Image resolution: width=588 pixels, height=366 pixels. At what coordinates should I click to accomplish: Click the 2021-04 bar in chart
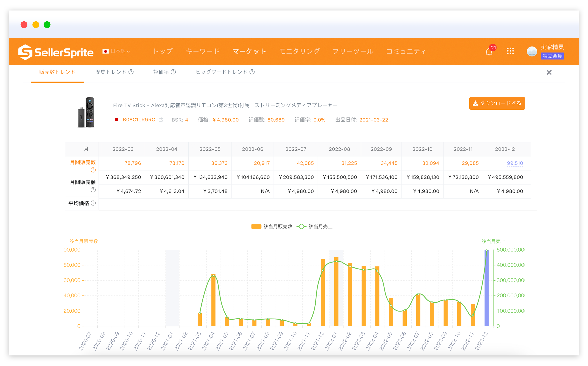pos(213,300)
